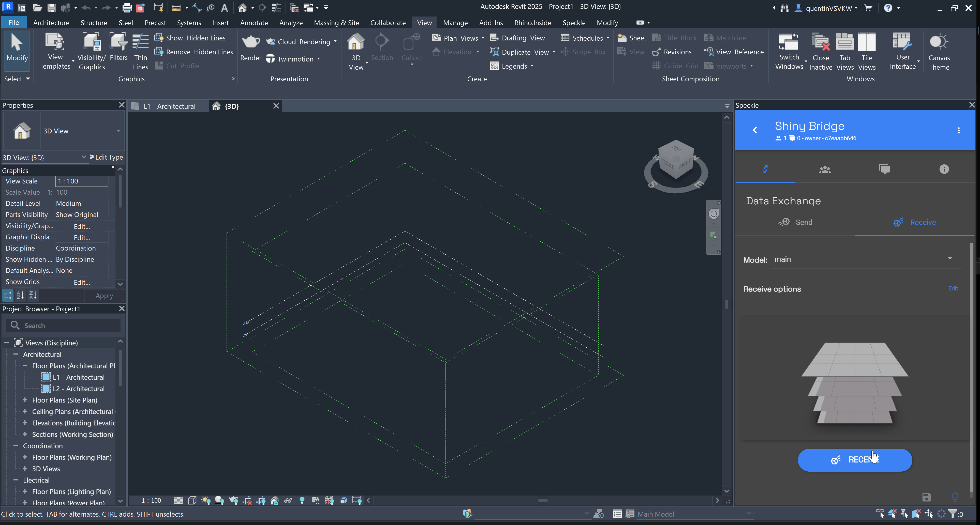Click Edit Type in Properties panel
The height and width of the screenshot is (525, 980).
[x=107, y=157]
